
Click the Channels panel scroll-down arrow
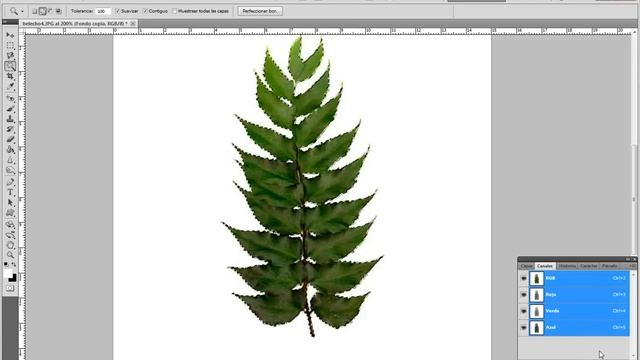pos(633,356)
